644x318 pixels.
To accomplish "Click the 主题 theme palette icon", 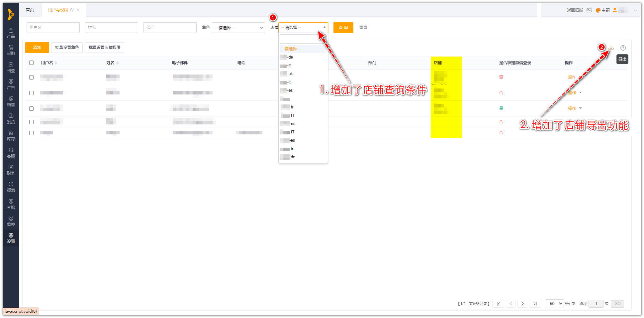I will (x=598, y=10).
